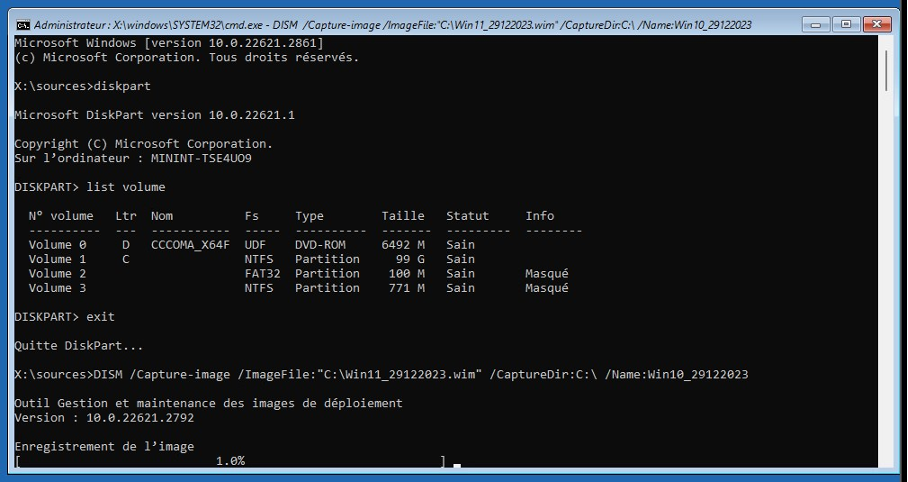Image resolution: width=908 pixels, height=482 pixels.
Task: Minimize the command prompt window
Action: 817,24
